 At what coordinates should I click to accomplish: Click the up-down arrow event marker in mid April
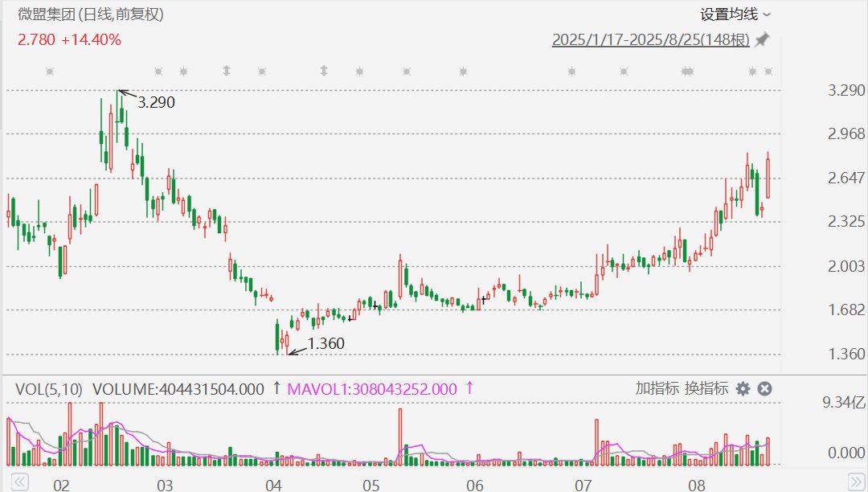pyautogui.click(x=324, y=71)
